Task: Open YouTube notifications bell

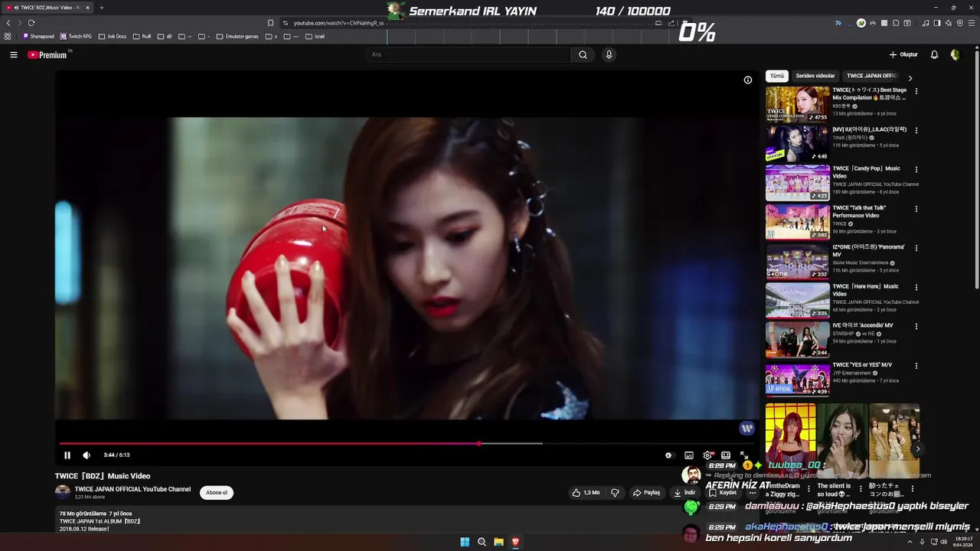Action: coord(934,54)
